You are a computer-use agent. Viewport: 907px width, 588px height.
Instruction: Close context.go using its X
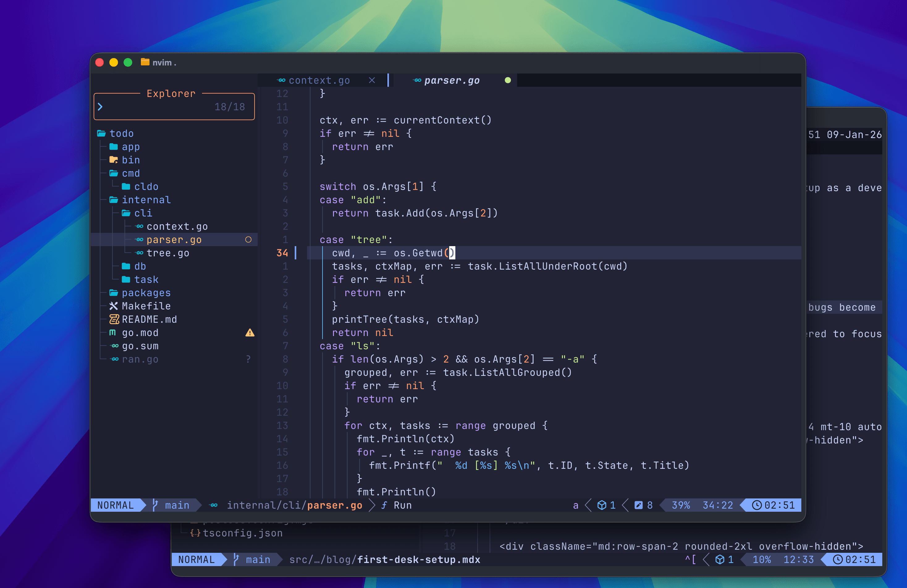pyautogui.click(x=372, y=80)
